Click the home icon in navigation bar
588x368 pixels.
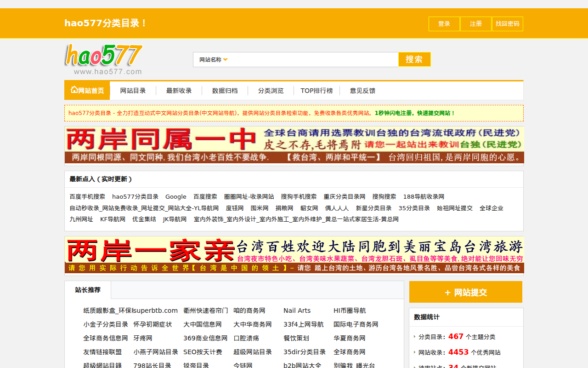(74, 90)
